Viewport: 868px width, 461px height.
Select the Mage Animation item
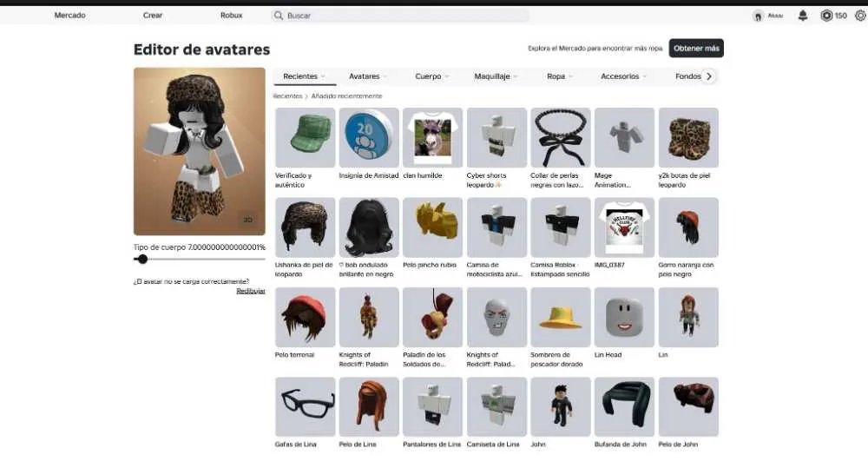624,138
